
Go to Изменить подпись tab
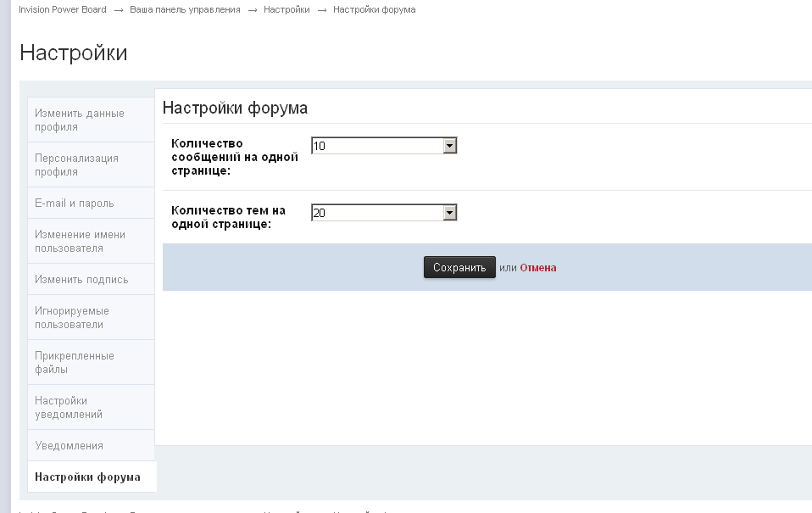tap(81, 280)
